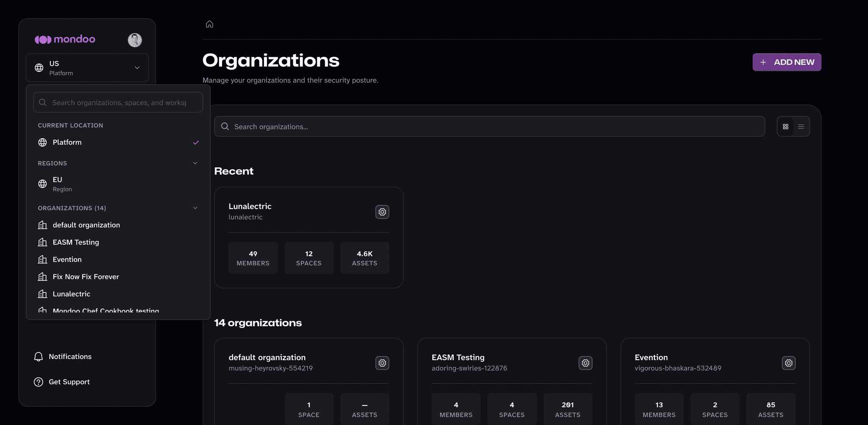Image resolution: width=868 pixels, height=425 pixels.
Task: Open the US Platform dropdown chevron
Action: (x=137, y=68)
